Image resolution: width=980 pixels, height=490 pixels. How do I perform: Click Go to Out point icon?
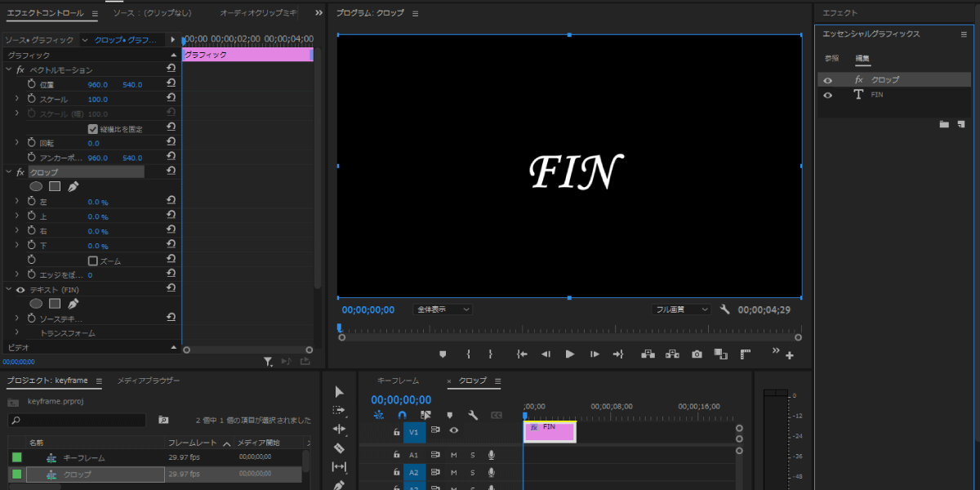point(618,354)
